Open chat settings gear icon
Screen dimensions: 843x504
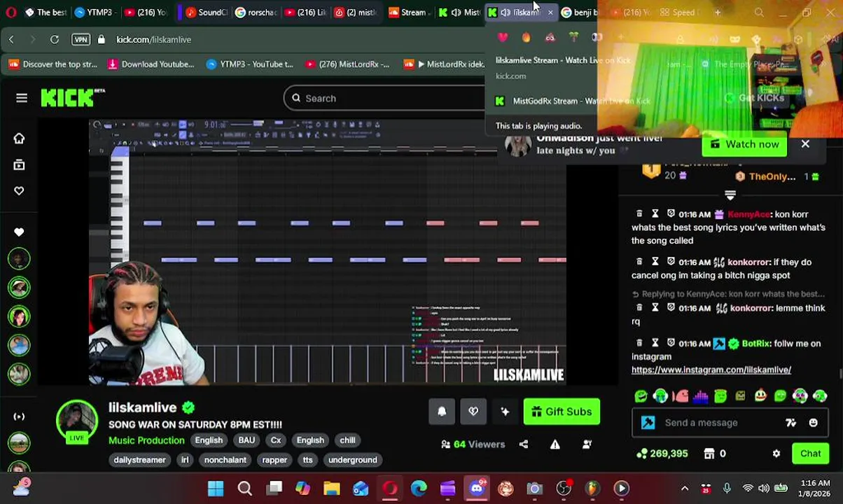point(776,454)
